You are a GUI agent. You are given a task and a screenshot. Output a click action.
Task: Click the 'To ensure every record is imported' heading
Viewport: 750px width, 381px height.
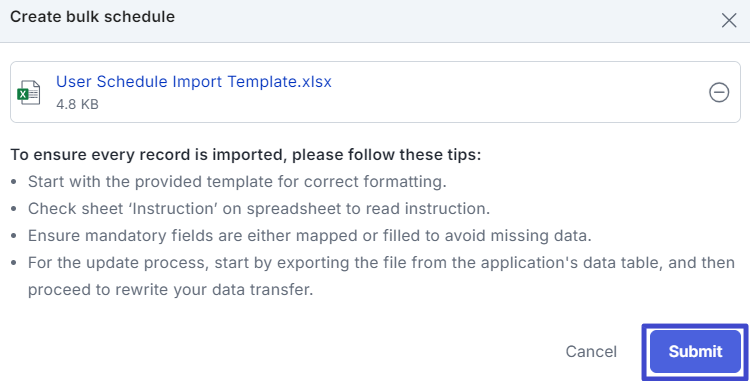245,155
